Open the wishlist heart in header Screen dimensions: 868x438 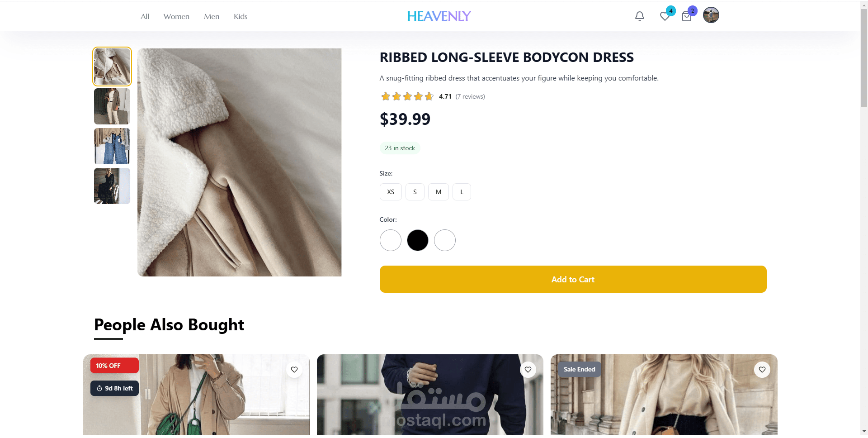[665, 16]
